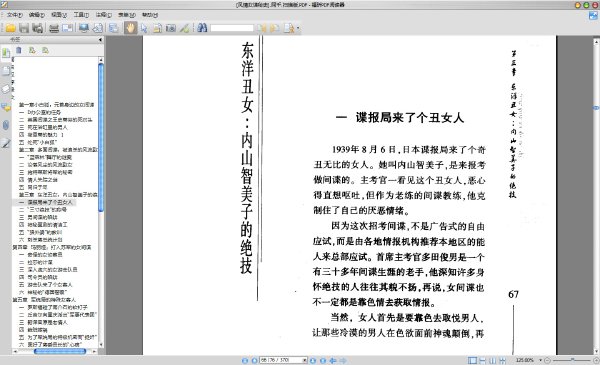Viewport: 600px width, 365px height.
Task: Go to the next view with grayed right arrow
Action: pyautogui.click(x=343, y=360)
